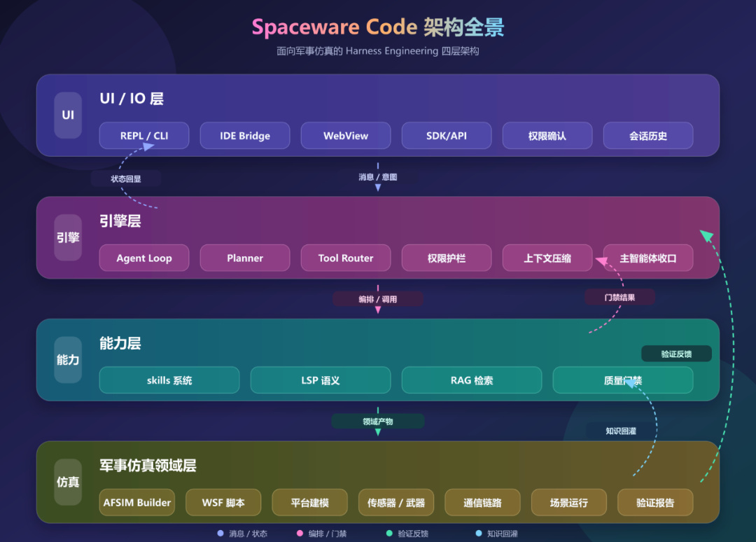756x542 pixels.
Task: Click the 引擎 layer badge
Action: tap(68, 237)
